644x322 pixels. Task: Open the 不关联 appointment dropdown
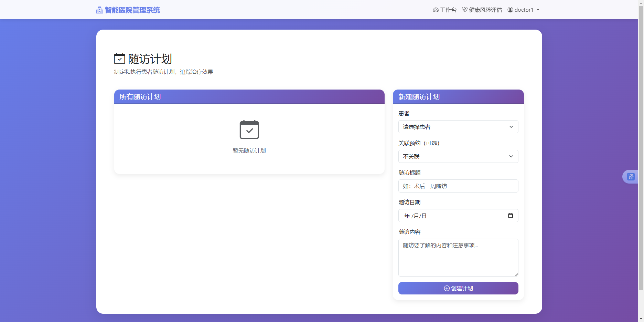click(458, 156)
